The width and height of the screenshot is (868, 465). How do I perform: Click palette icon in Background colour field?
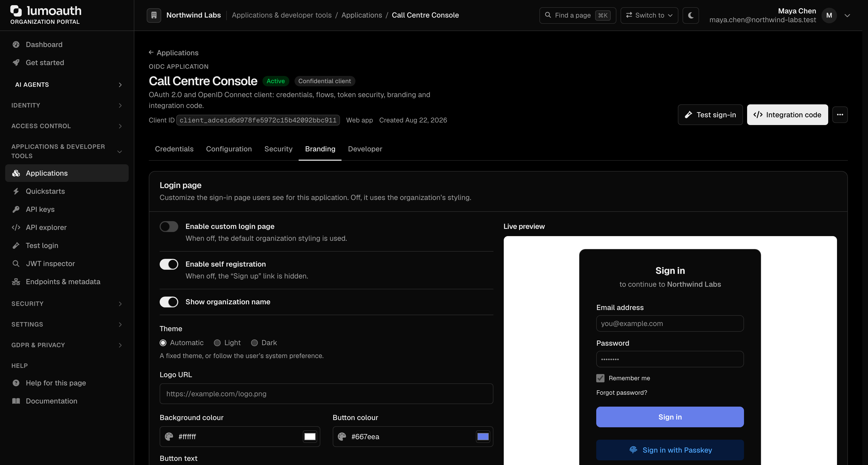point(169,437)
